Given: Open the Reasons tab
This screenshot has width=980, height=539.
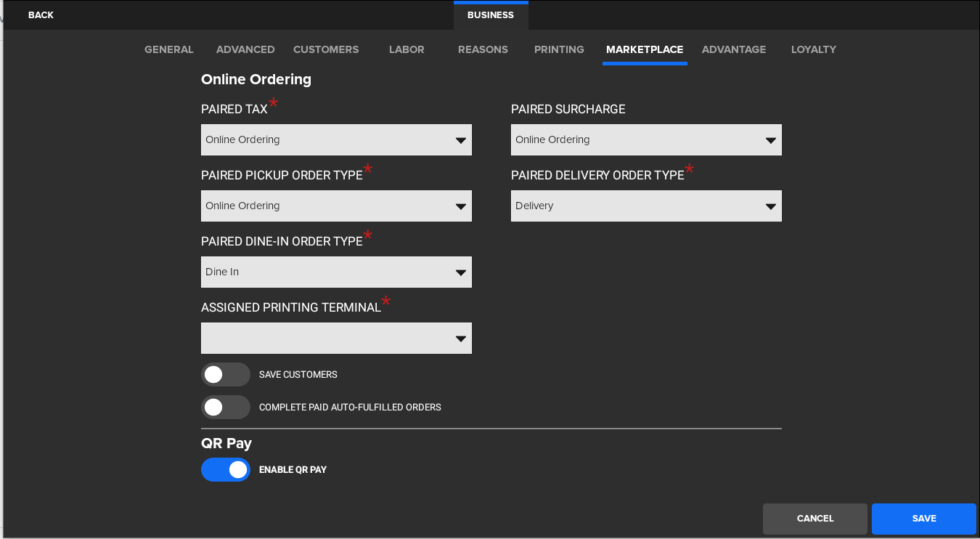Looking at the screenshot, I should coord(483,49).
